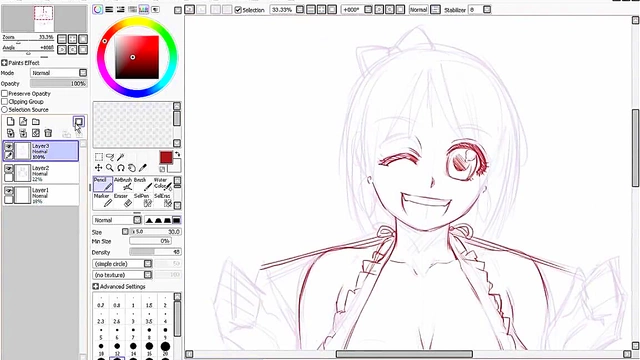
Task: Select the SelEras tool
Action: click(x=162, y=200)
